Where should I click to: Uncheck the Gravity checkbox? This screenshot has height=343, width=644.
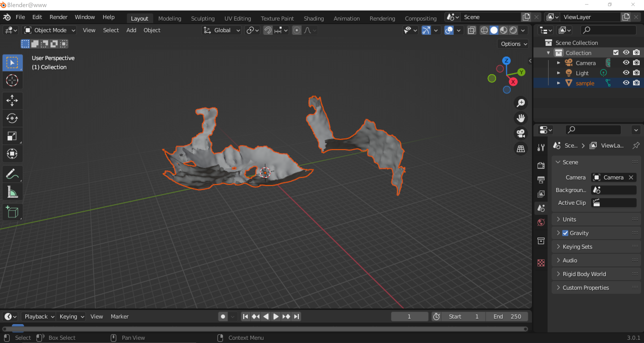coord(565,233)
